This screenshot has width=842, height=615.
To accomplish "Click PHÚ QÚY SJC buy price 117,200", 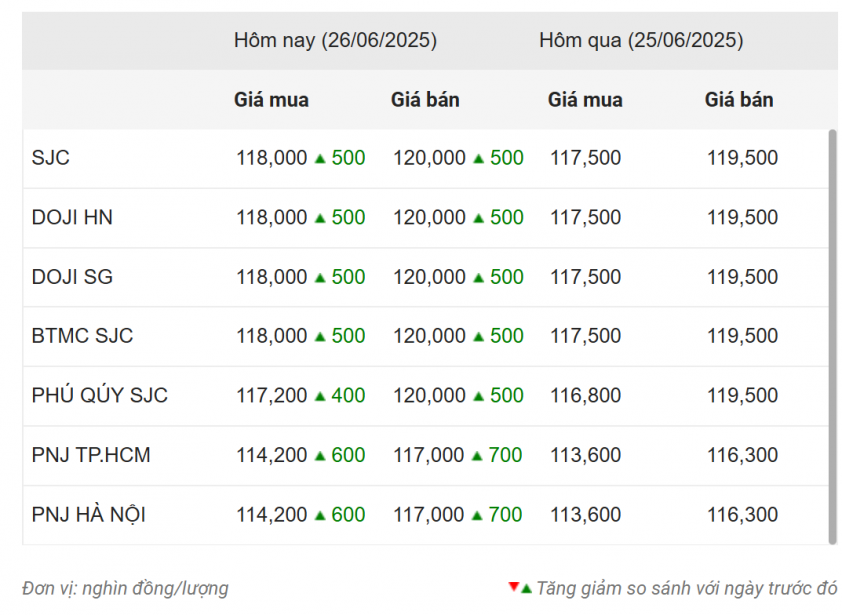I will click(272, 396).
